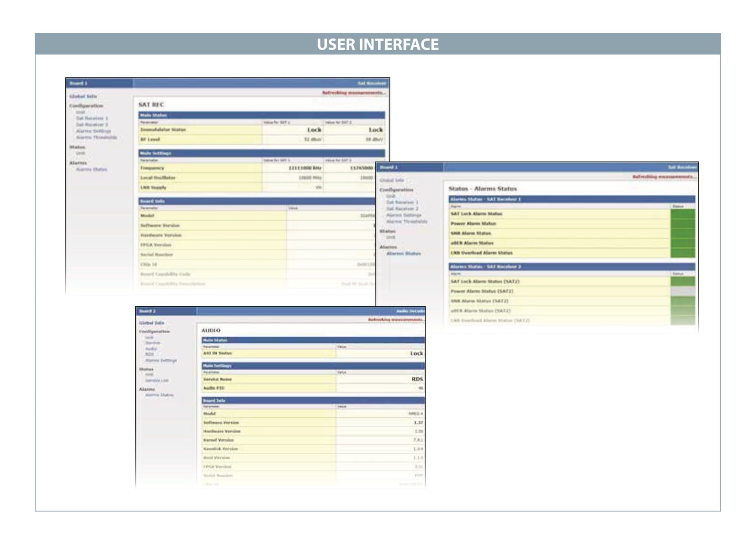Click ASI IN Status row in AUDIO window

(313, 353)
